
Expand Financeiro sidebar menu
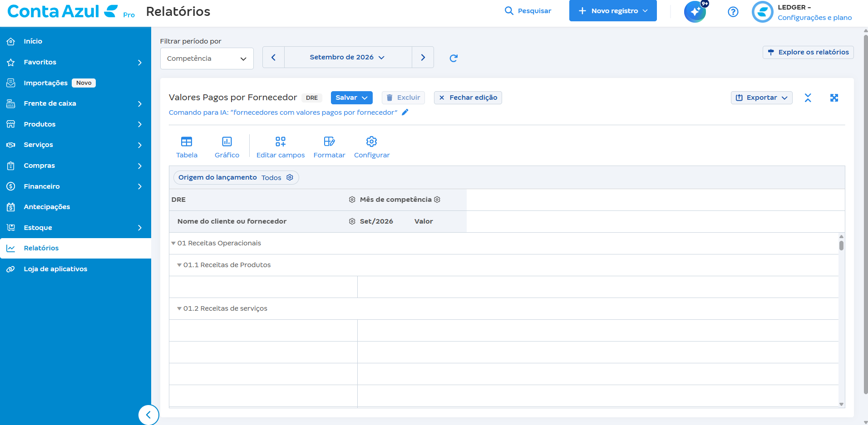pyautogui.click(x=75, y=186)
